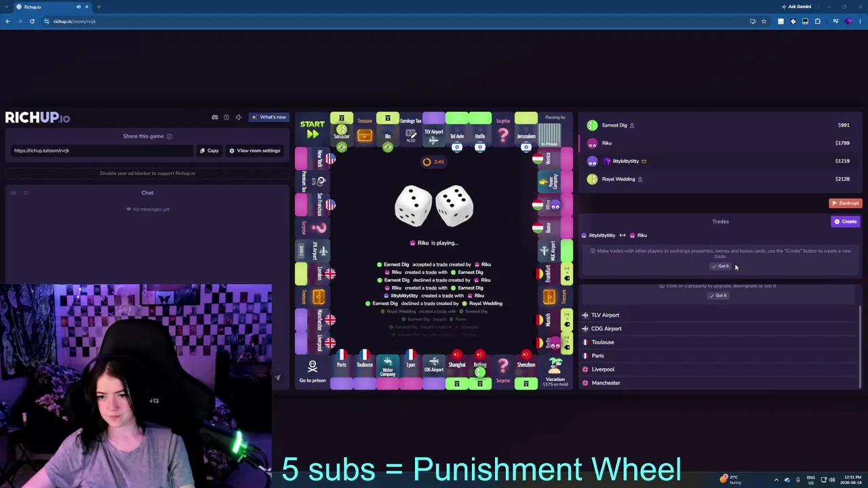The width and height of the screenshot is (868, 488).
Task: Select the Haifa property tile
Action: coord(480,129)
